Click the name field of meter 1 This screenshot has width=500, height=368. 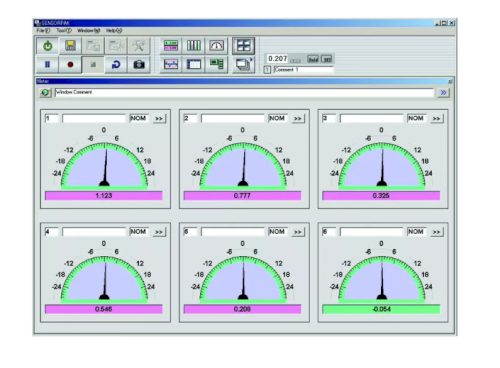[x=94, y=118]
